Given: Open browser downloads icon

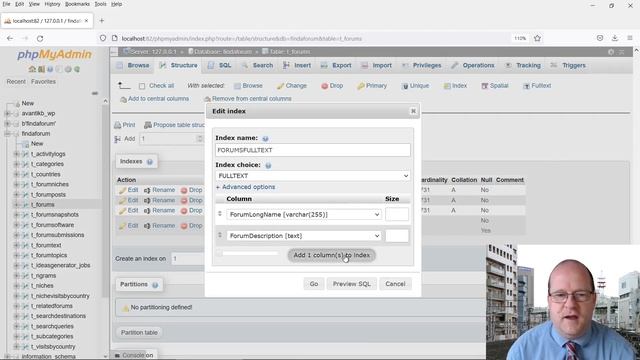Looking at the screenshot, I should pos(615,38).
